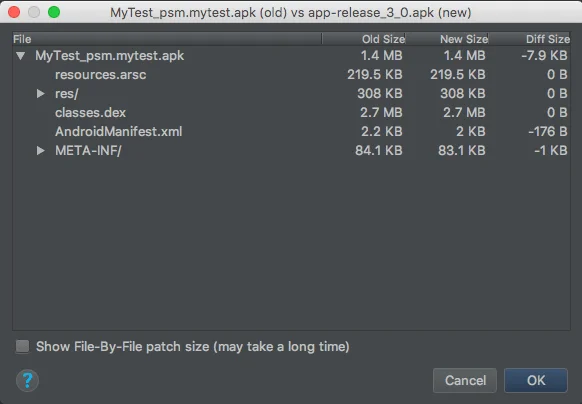Expand the META-INF/ folder
Image resolution: width=582 pixels, height=404 pixels.
pyautogui.click(x=40, y=150)
